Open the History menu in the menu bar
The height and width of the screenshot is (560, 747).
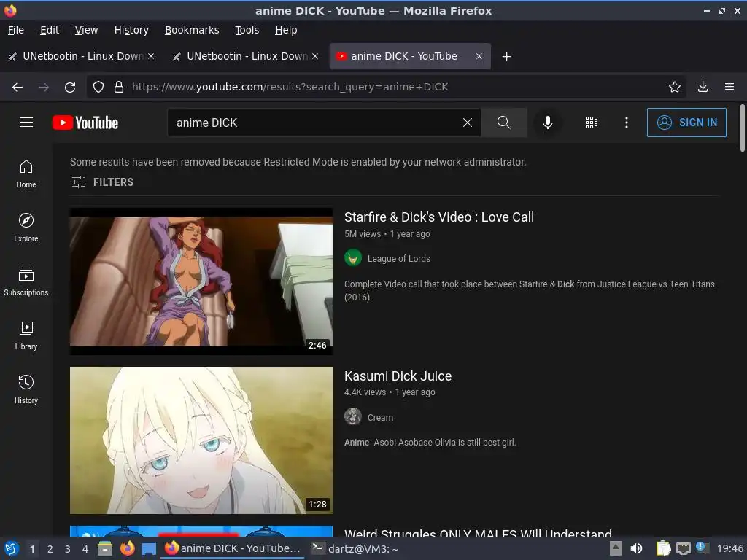pos(131,30)
